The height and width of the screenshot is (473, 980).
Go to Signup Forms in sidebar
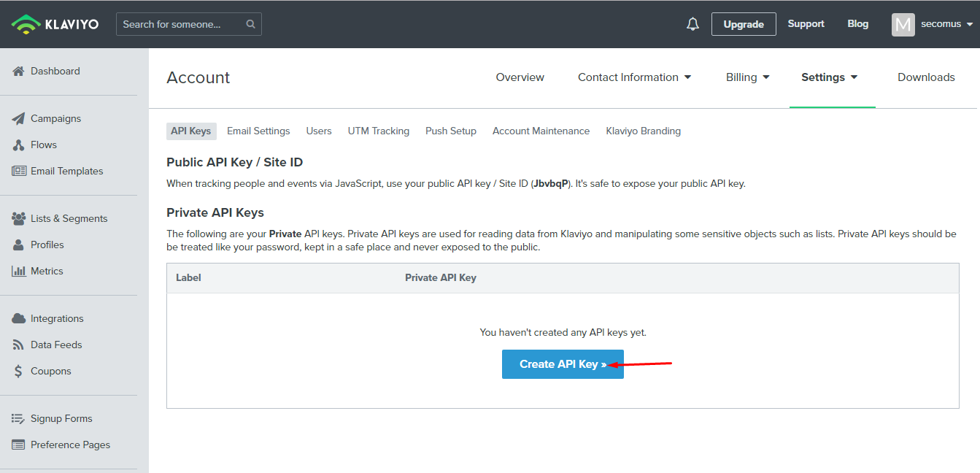click(x=61, y=418)
